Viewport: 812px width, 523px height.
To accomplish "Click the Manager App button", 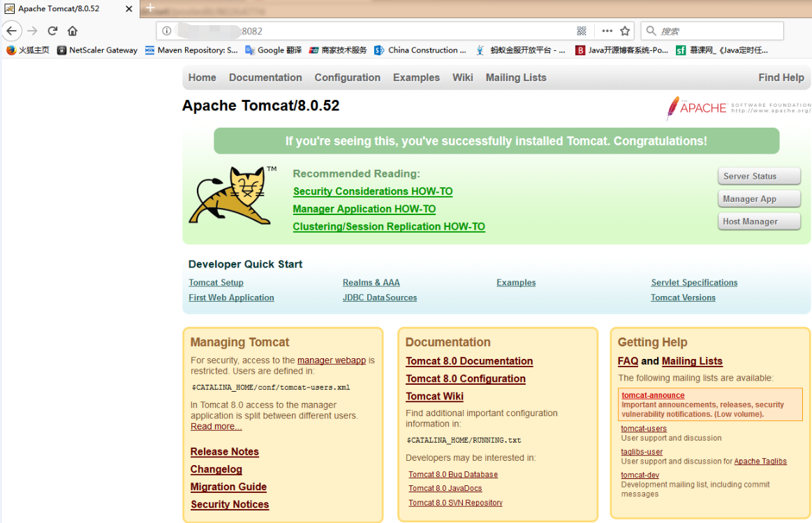I will [x=759, y=199].
